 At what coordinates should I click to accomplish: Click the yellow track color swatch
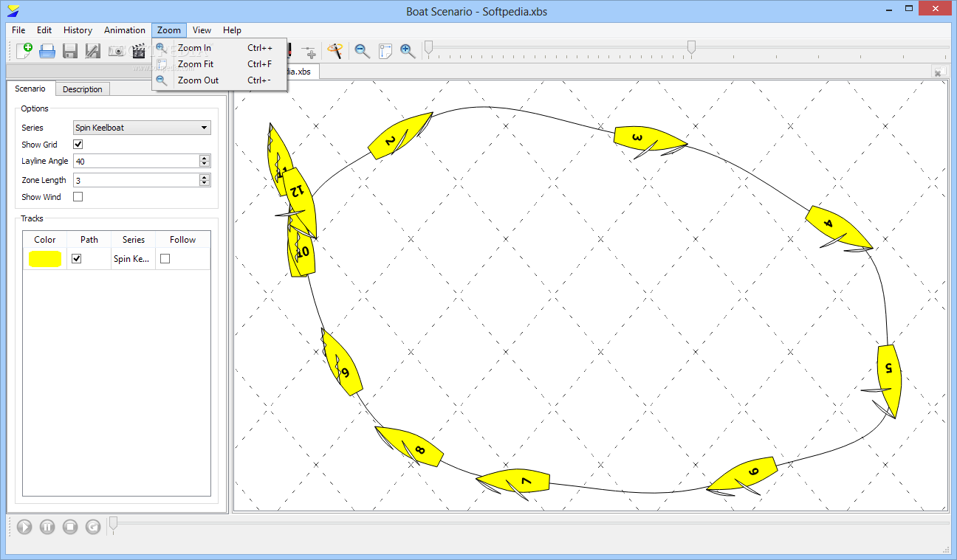pyautogui.click(x=45, y=259)
